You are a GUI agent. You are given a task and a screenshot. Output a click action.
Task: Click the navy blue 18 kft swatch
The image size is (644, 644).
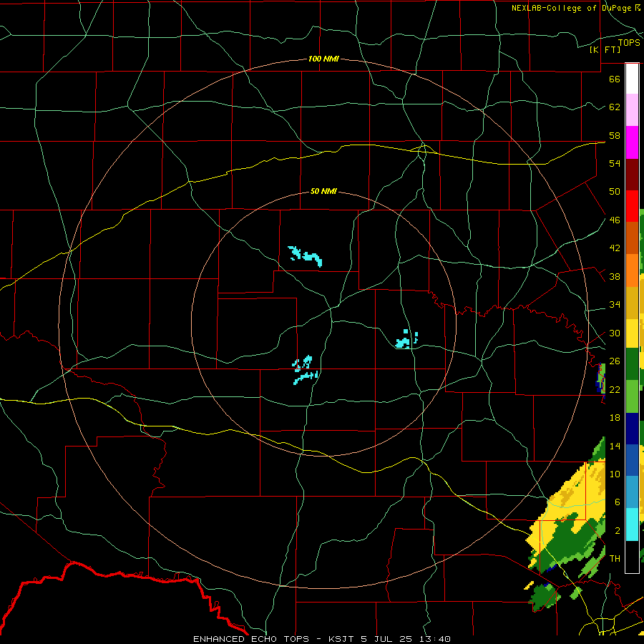[632, 429]
